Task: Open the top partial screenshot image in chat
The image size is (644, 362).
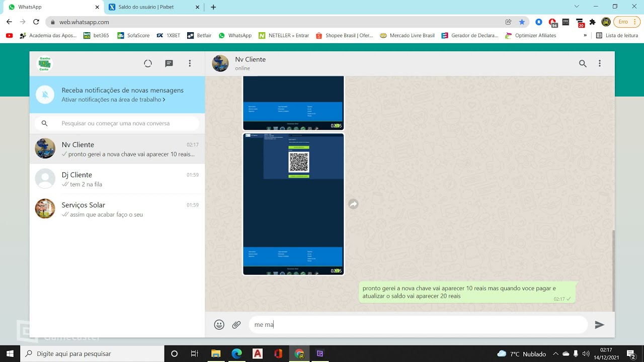Action: [x=293, y=103]
